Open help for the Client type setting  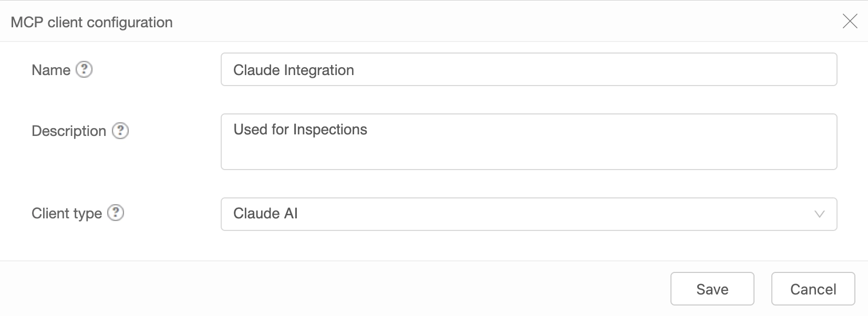117,213
